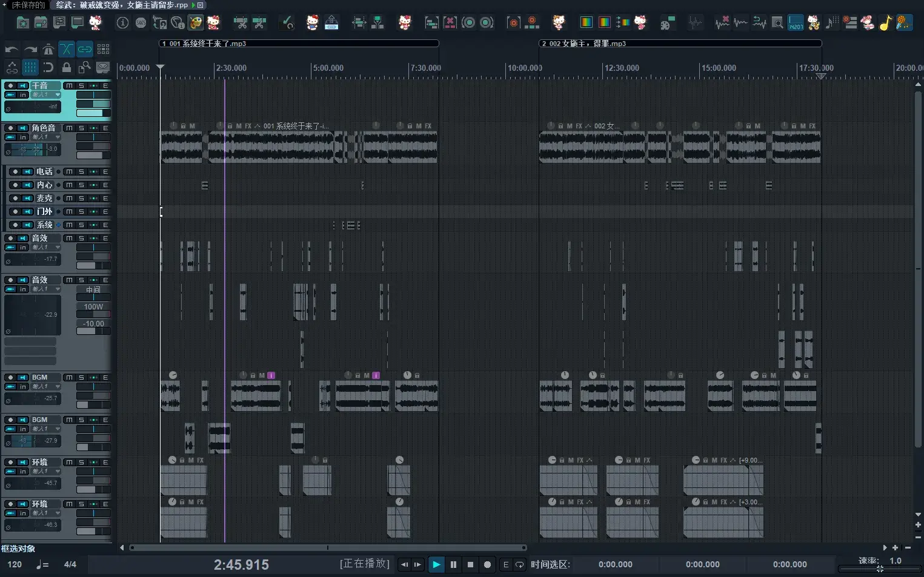Solo the 角色音 track

[81, 128]
